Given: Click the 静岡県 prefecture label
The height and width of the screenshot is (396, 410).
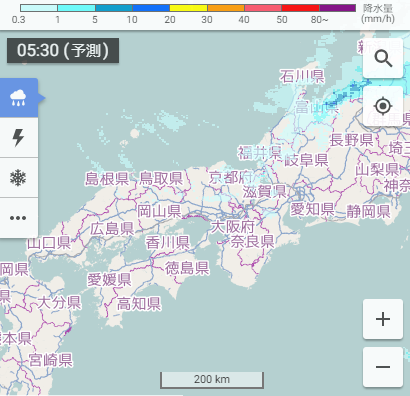Looking at the screenshot, I should point(368,211).
